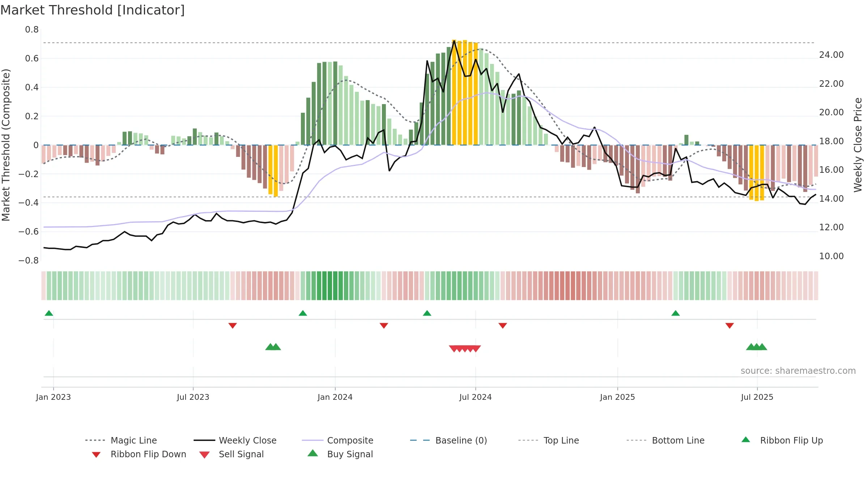Click the 10.00 price axis label

click(831, 256)
